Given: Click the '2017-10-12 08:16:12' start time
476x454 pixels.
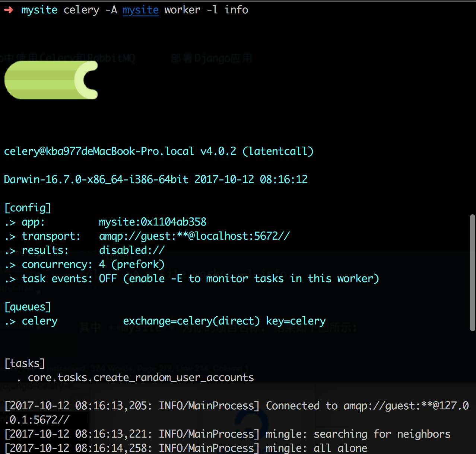Looking at the screenshot, I should click(x=251, y=179).
